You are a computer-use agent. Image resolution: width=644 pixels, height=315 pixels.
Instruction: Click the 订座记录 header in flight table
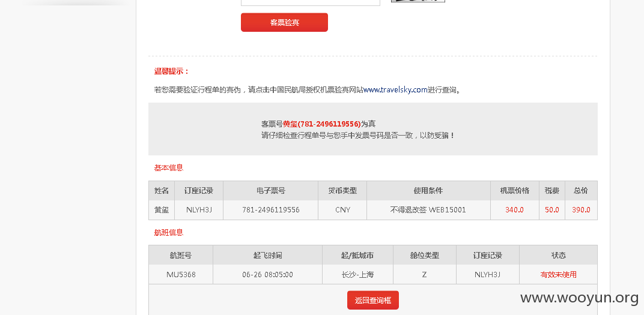click(488, 256)
